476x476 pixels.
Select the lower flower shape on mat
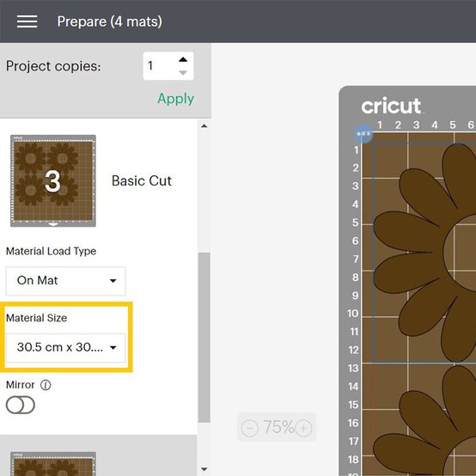[425, 420]
